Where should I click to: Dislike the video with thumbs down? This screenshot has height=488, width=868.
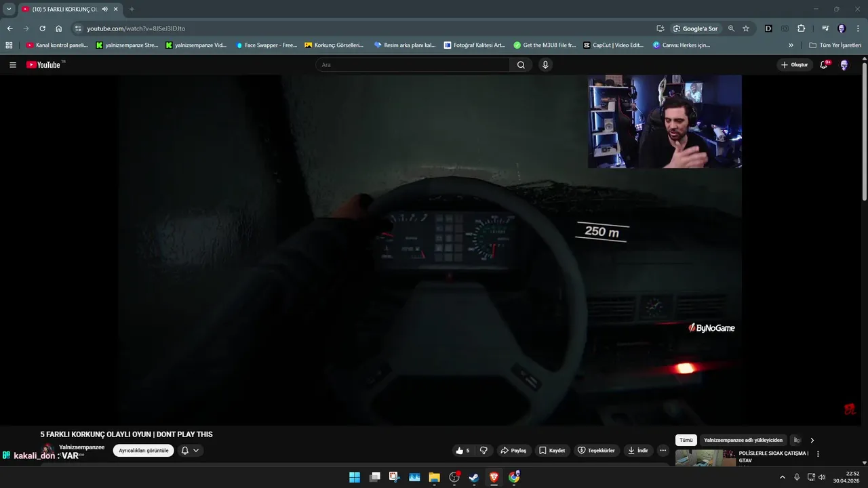click(484, 451)
